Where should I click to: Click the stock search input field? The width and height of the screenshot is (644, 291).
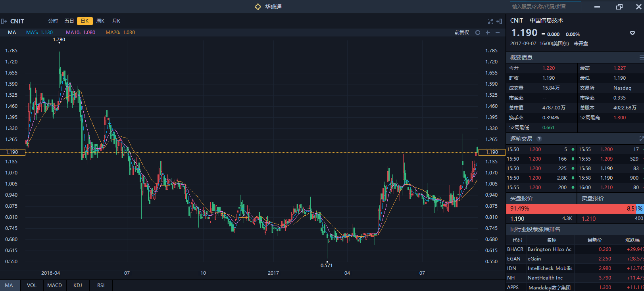(545, 6)
